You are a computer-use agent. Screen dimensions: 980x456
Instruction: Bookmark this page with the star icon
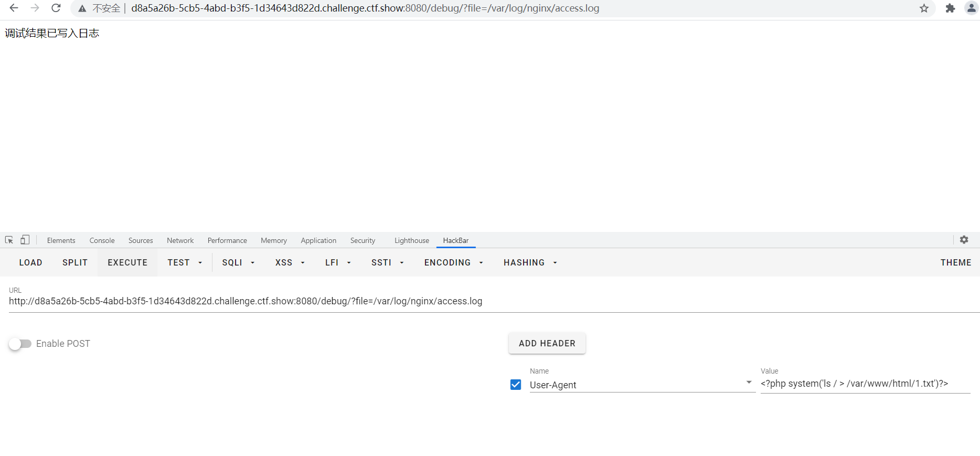click(x=924, y=8)
